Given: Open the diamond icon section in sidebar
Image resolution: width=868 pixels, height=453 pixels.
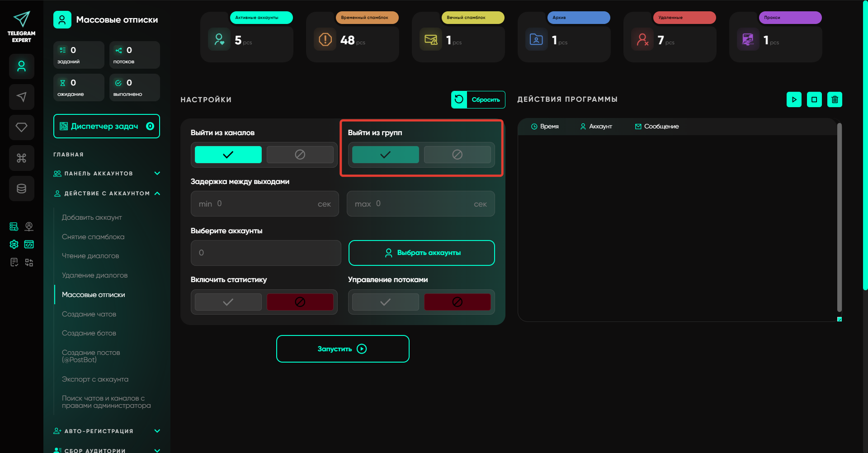Looking at the screenshot, I should [21, 127].
